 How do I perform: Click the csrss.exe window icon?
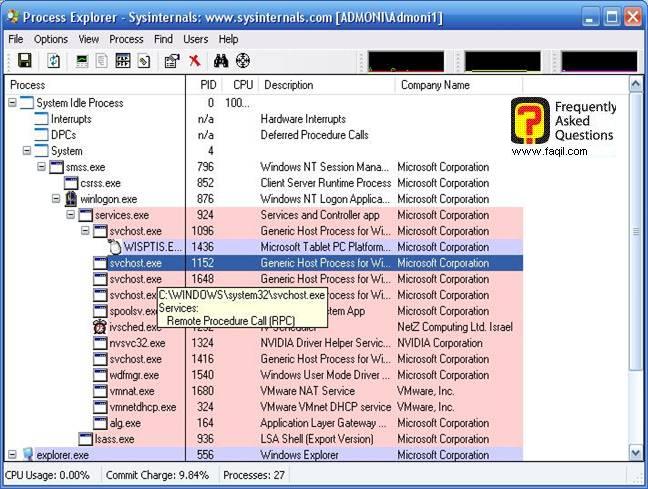[x=71, y=183]
